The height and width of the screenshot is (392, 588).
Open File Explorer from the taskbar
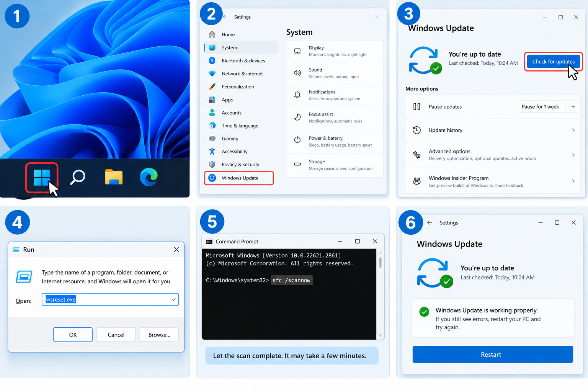[114, 177]
